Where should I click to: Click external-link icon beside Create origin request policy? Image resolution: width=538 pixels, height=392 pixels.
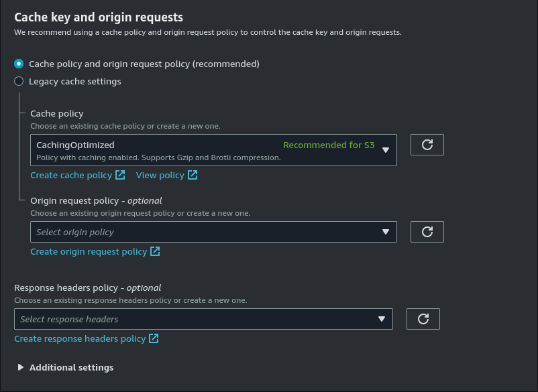point(155,251)
